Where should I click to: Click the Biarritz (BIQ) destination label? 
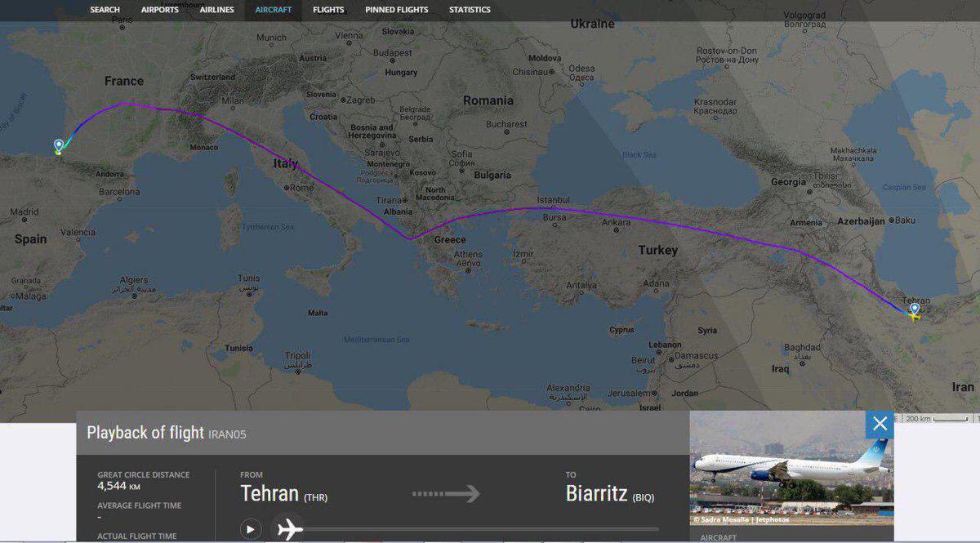tap(610, 495)
